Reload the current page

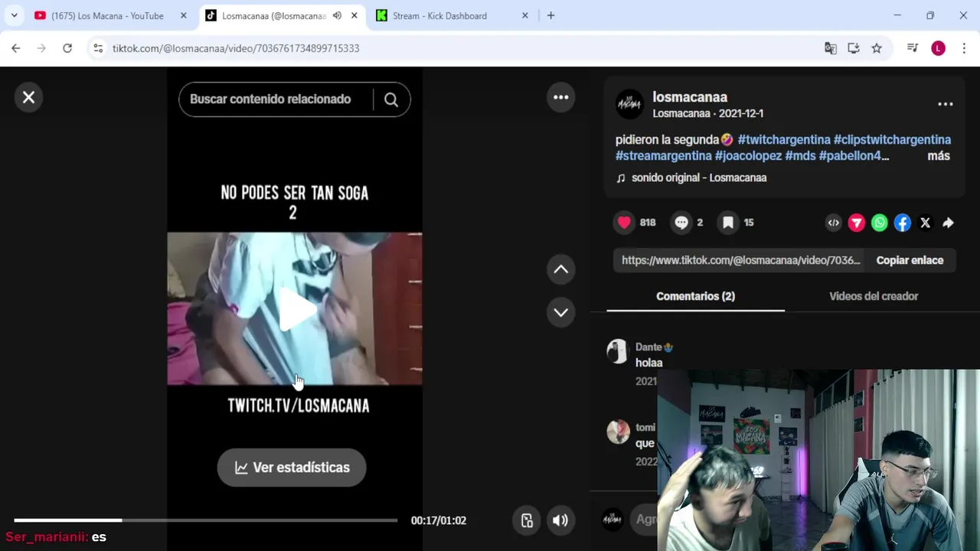click(x=67, y=48)
